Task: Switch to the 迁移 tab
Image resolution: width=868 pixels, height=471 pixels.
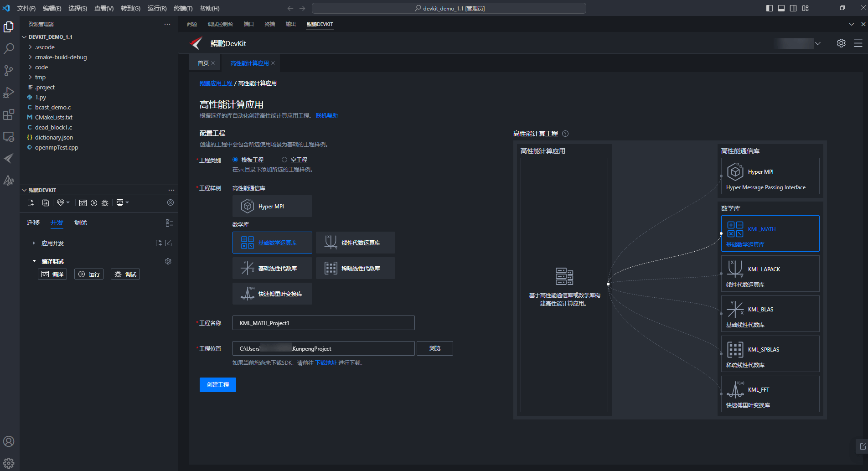Action: click(33, 223)
